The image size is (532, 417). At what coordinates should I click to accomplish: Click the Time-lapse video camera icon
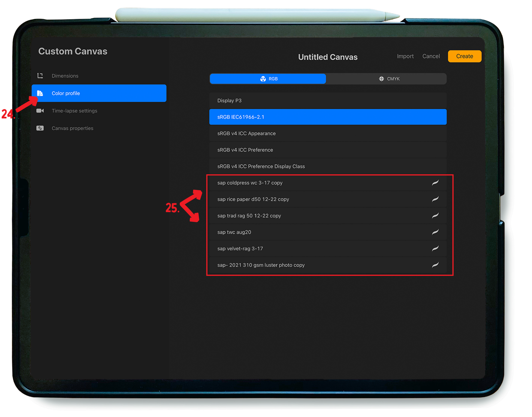(x=40, y=111)
